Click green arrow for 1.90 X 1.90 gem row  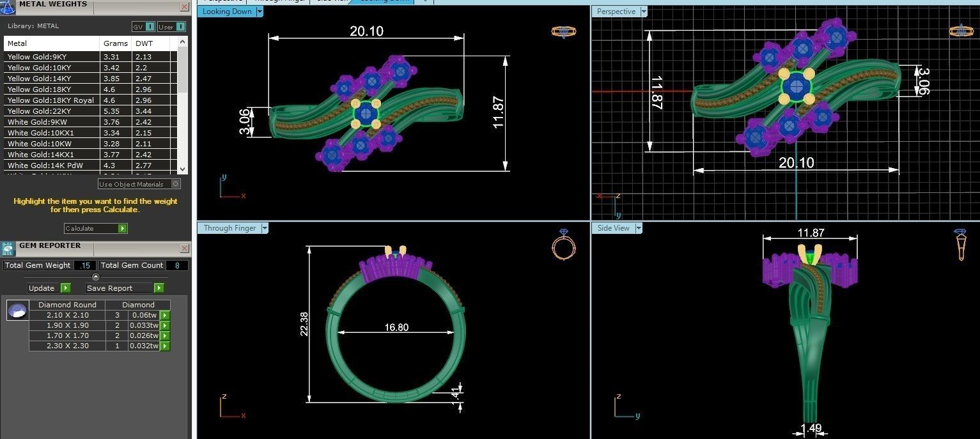tap(165, 325)
